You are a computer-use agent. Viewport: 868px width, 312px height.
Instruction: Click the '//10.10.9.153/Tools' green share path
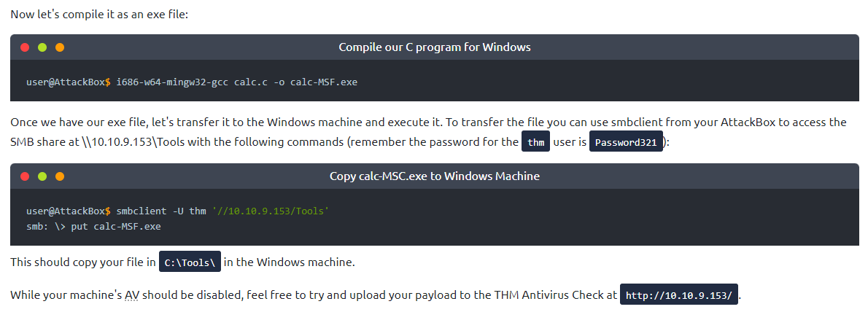click(x=271, y=211)
